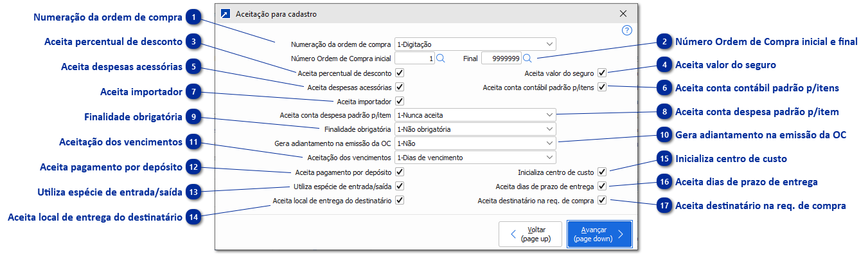Toggle Aceita percentual de desconto checkbox
Viewport: 868px width, 256px height.
tap(400, 73)
